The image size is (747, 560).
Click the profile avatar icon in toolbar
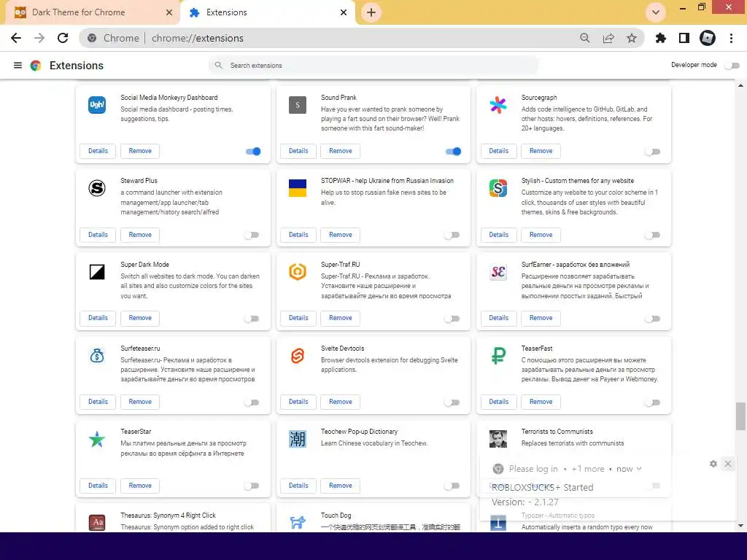pos(708,38)
